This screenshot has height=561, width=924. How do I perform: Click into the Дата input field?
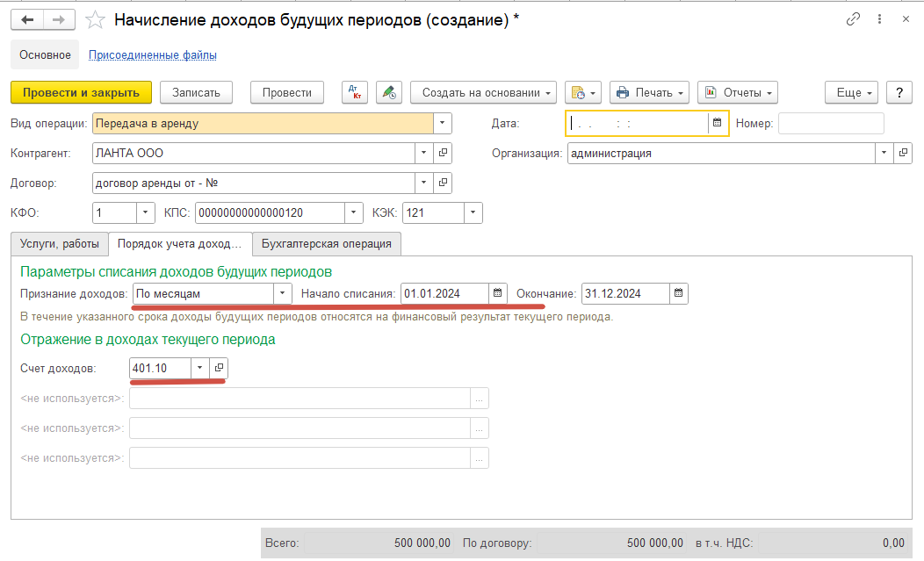638,123
